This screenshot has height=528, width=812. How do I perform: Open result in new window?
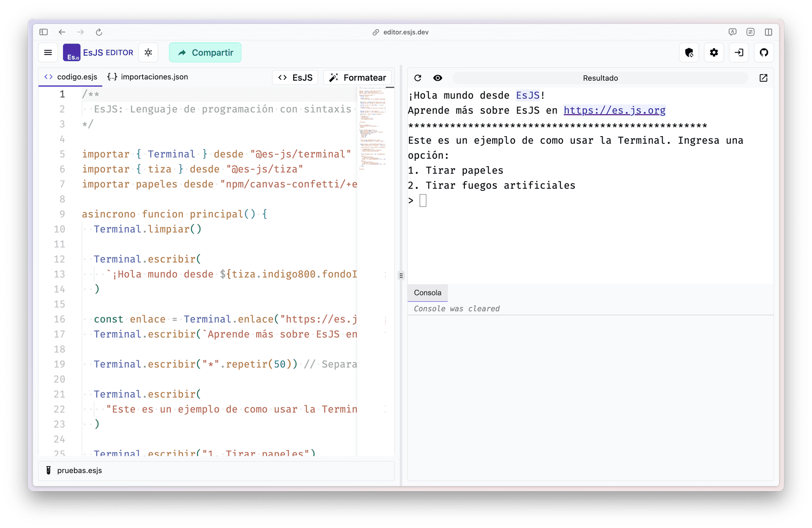(x=763, y=78)
